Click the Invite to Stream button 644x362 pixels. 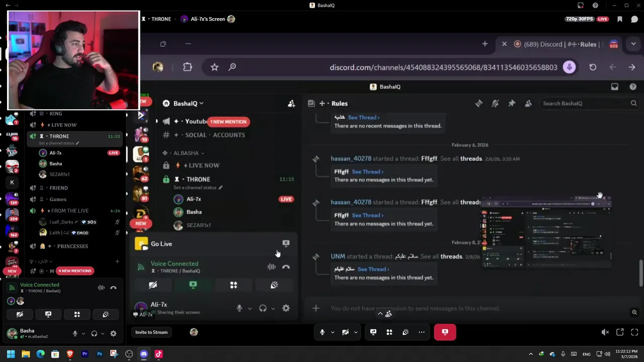[151, 332]
